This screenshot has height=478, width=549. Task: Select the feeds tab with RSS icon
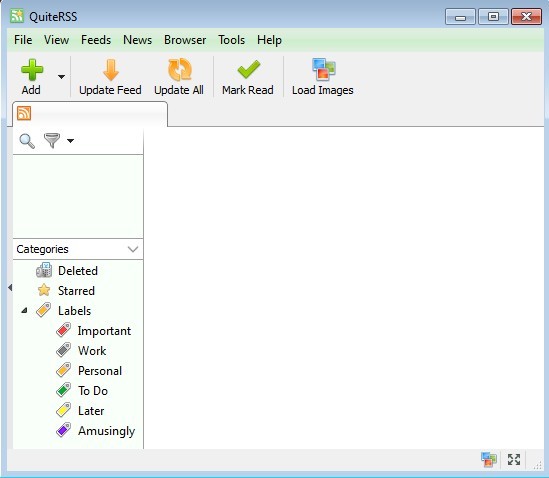click(90, 114)
